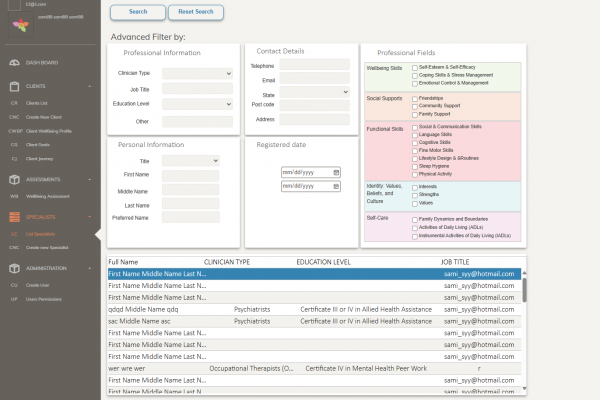Open Clients List in sidebar
Screen dimensions: 600x400
pos(37,103)
